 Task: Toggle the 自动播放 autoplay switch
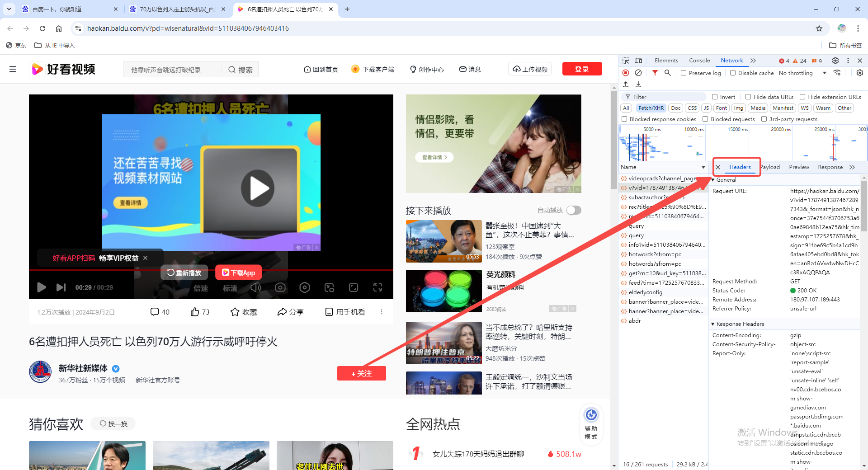(x=574, y=210)
